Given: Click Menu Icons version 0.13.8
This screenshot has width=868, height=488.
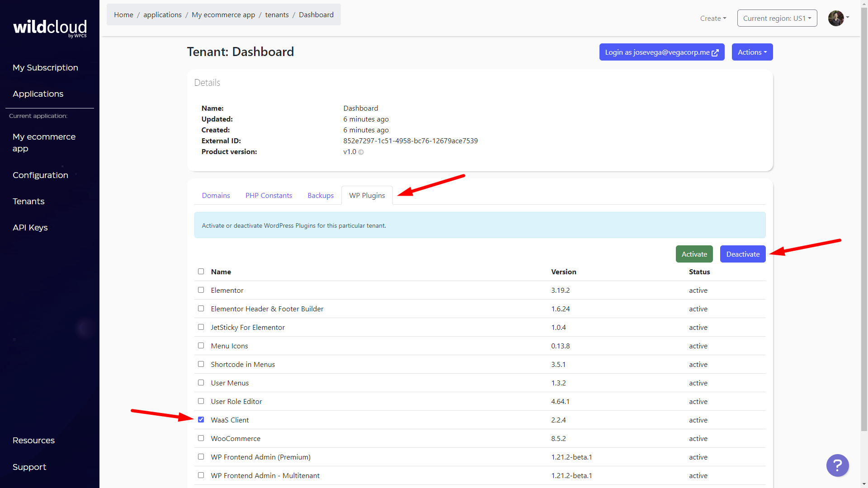Looking at the screenshot, I should click(560, 346).
